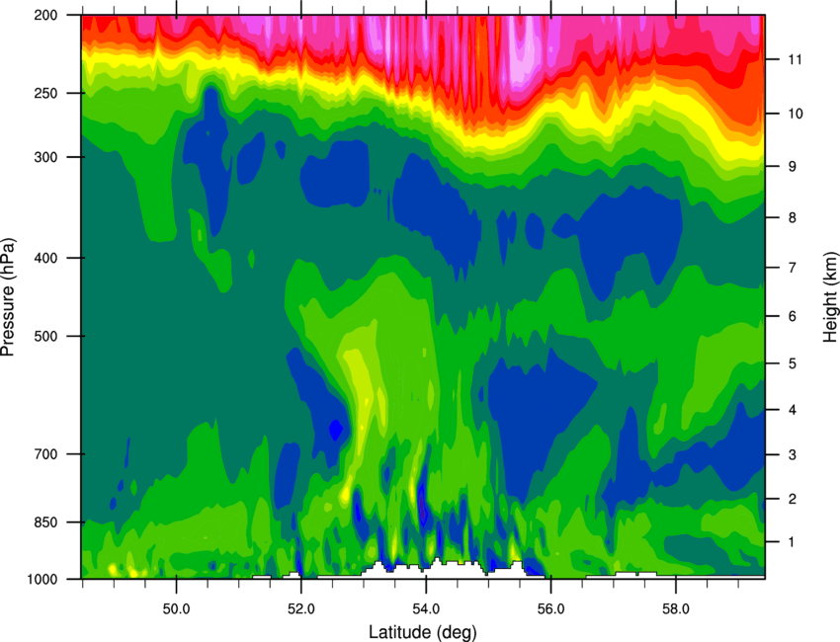840x642 pixels.
Task: Select the 1000 pressure tick label
Action: tap(42, 579)
